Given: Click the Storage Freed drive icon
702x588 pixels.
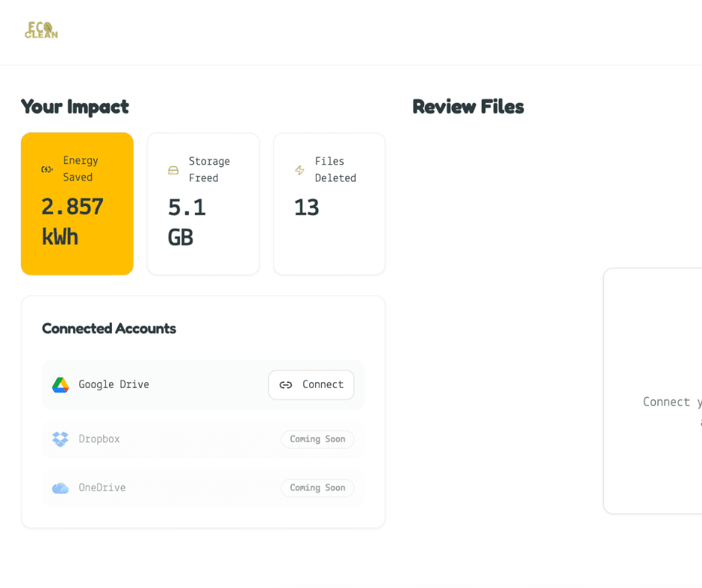Looking at the screenshot, I should click(x=173, y=170).
